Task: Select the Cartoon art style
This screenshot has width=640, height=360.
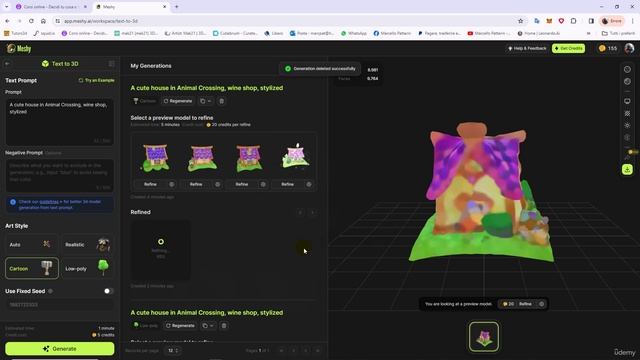Action: (x=31, y=268)
